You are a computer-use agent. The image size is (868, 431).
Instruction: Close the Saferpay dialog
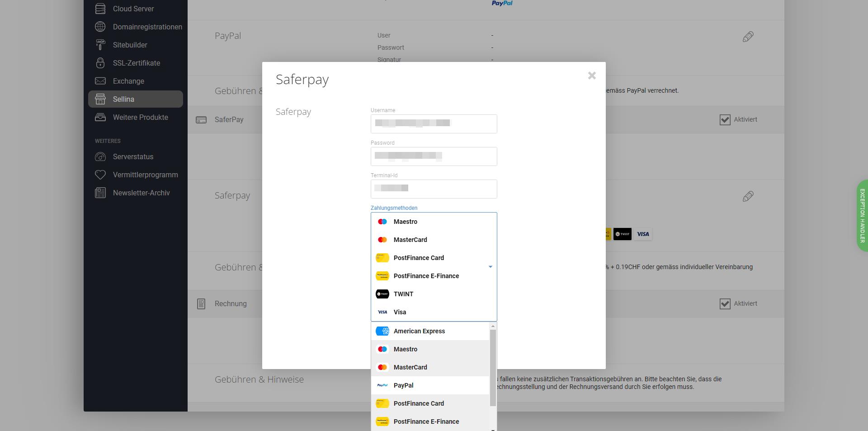592,76
